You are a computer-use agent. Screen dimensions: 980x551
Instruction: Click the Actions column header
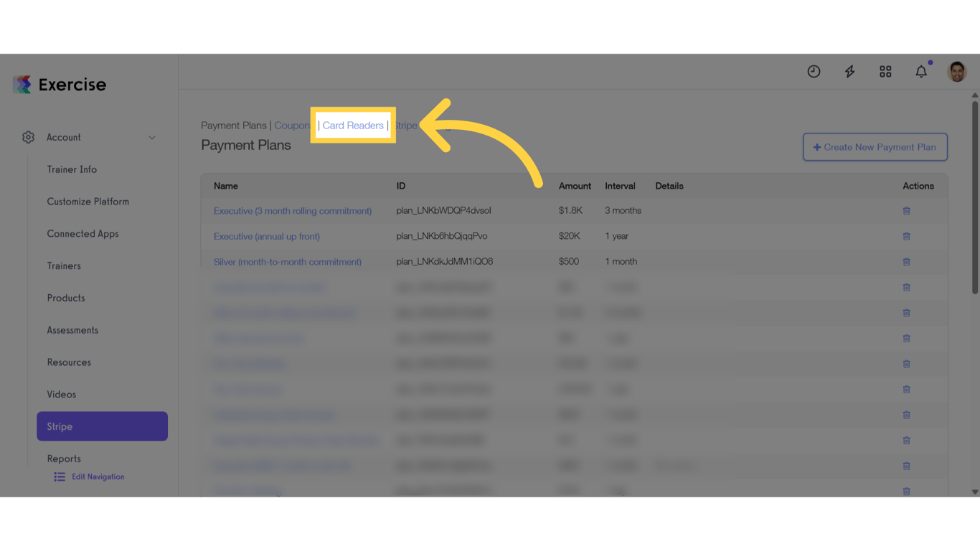[918, 186]
